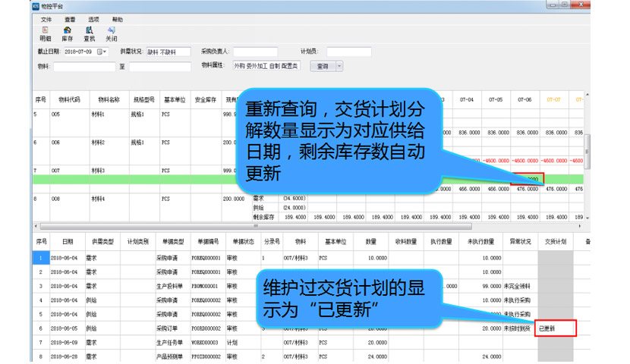The height and width of the screenshot is (364, 630).
Task: Open the calendar picker for 截止日期
Action: click(x=102, y=52)
